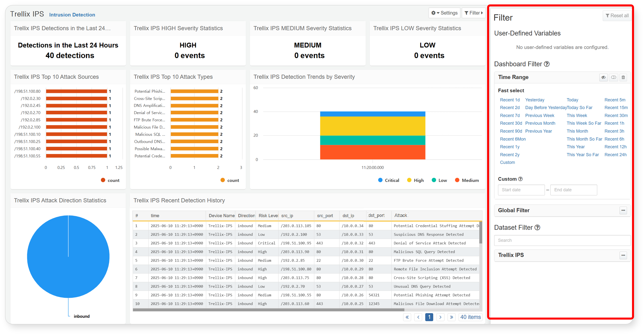
Task: Choose the Custom fast select option
Action: [x=507, y=163]
